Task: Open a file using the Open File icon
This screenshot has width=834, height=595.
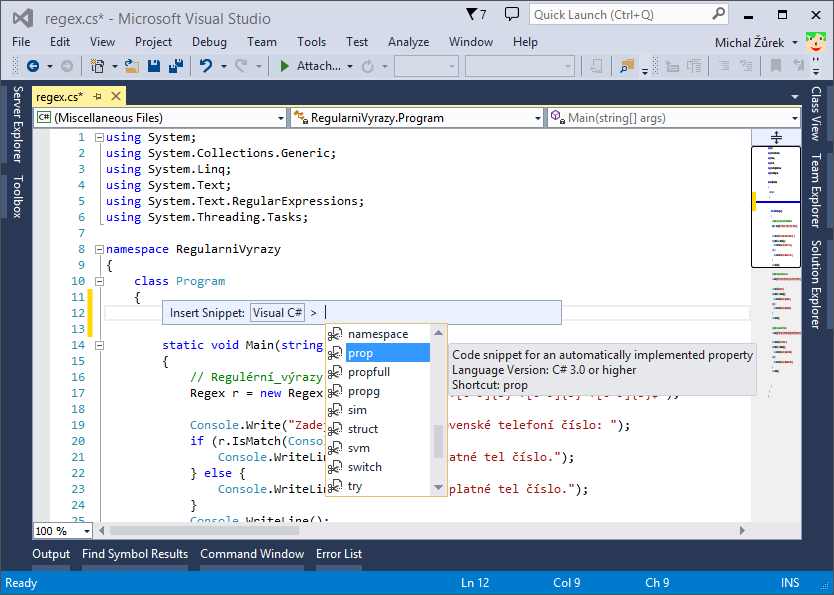Action: 130,67
